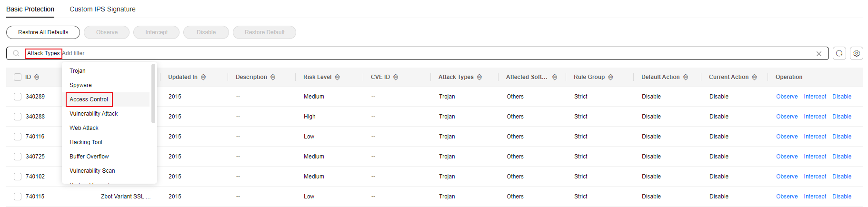The width and height of the screenshot is (868, 207).
Task: Sort by the CVE ID column icon
Action: 396,77
